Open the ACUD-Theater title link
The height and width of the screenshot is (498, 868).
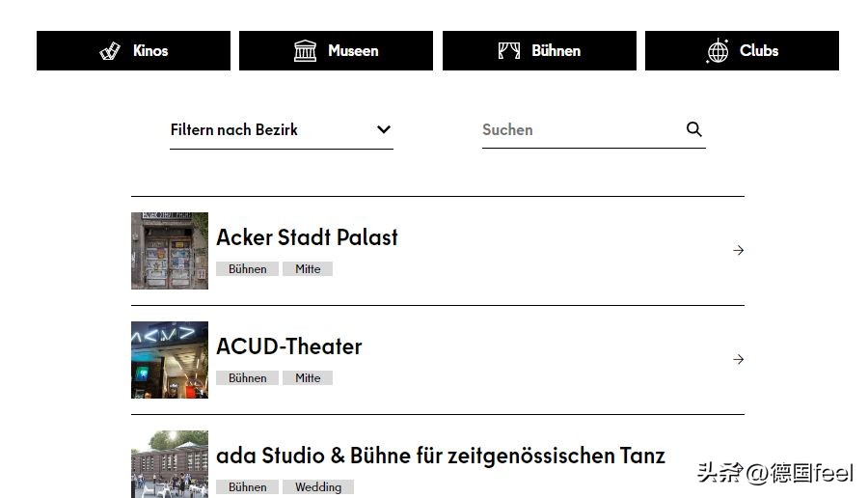tap(288, 346)
